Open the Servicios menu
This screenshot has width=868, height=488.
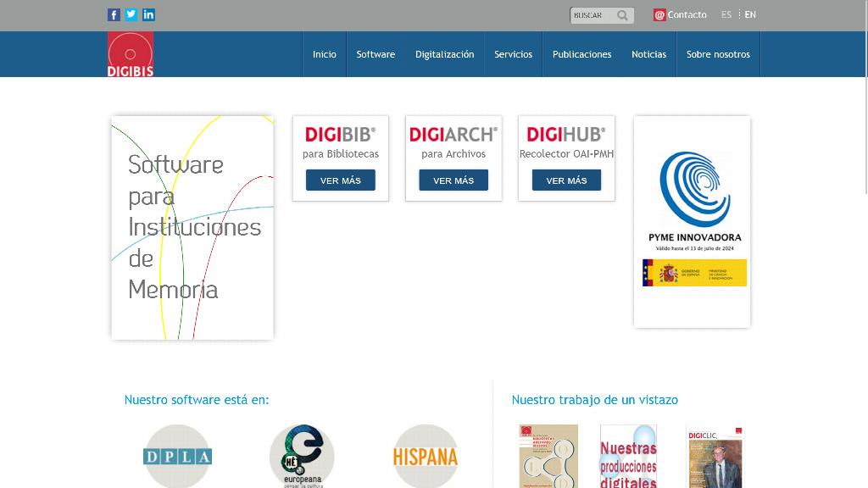click(513, 54)
